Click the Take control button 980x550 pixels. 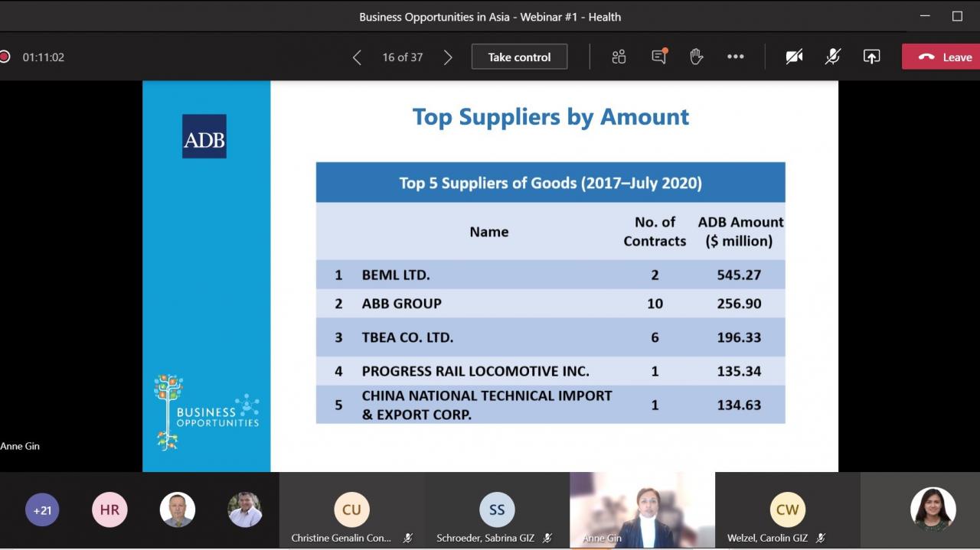point(519,57)
